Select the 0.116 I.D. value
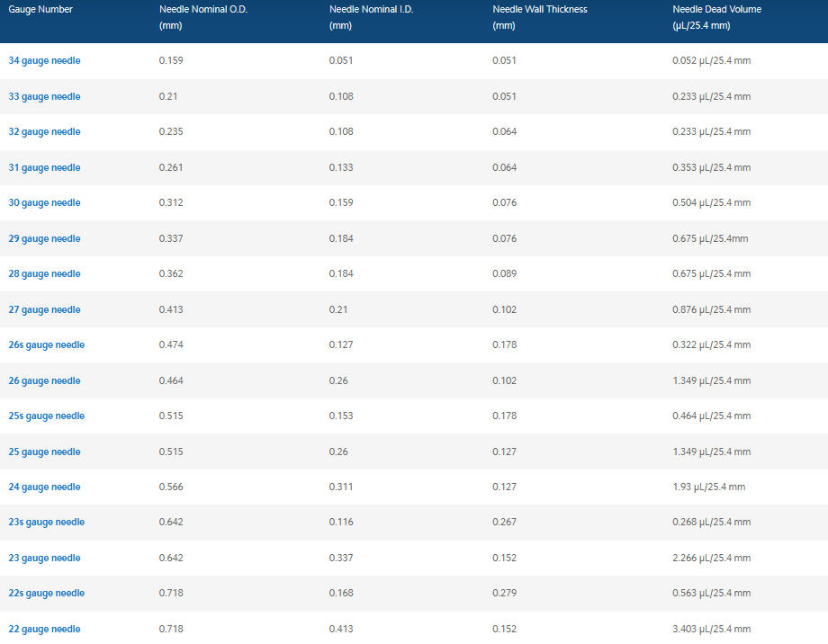828x644 pixels. point(341,522)
